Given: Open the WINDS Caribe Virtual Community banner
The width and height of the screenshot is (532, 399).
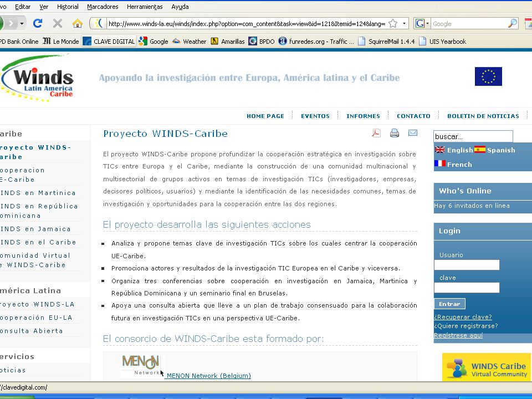Looking at the screenshot, I should coord(487,367).
